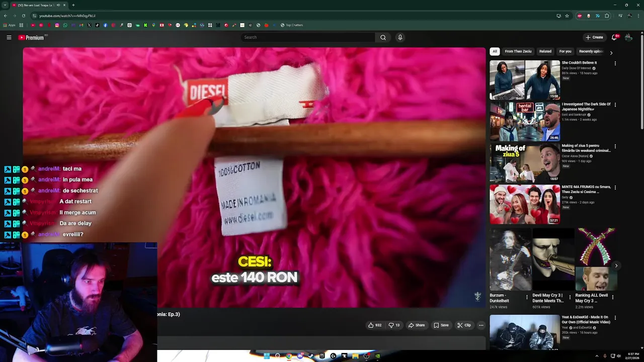The width and height of the screenshot is (644, 362).
Task: Bookmark this page with star icon
Action: coord(567,16)
